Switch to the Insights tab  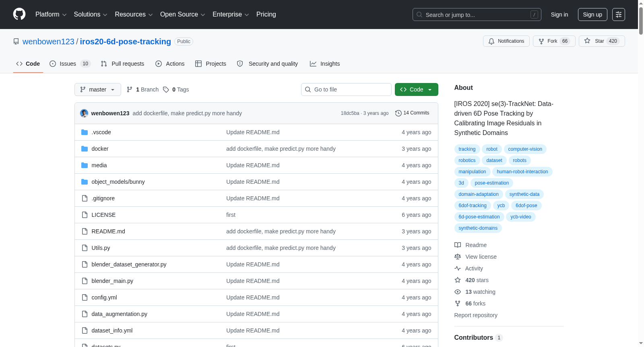point(325,64)
